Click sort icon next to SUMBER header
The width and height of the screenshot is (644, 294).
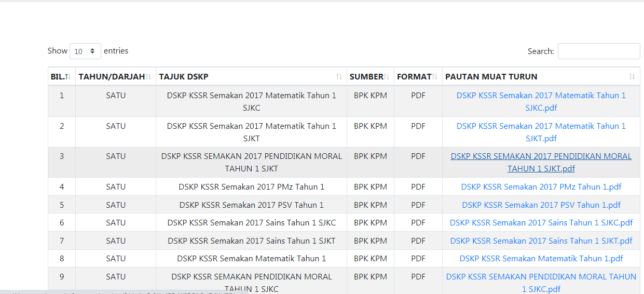(387, 77)
